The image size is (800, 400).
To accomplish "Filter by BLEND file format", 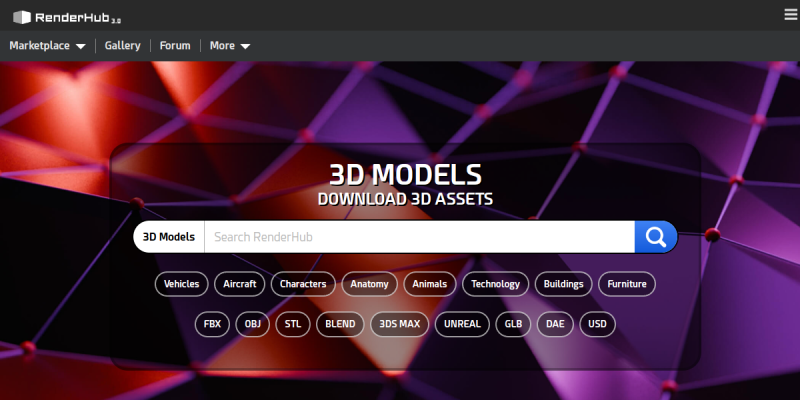I will coord(340,324).
